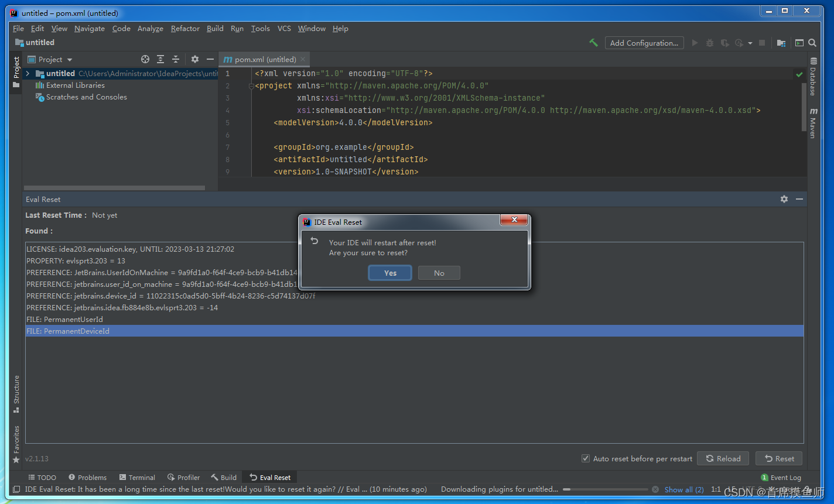The height and width of the screenshot is (504, 834).
Task: Click the Collapse All icon in Project panel
Action: (x=176, y=59)
